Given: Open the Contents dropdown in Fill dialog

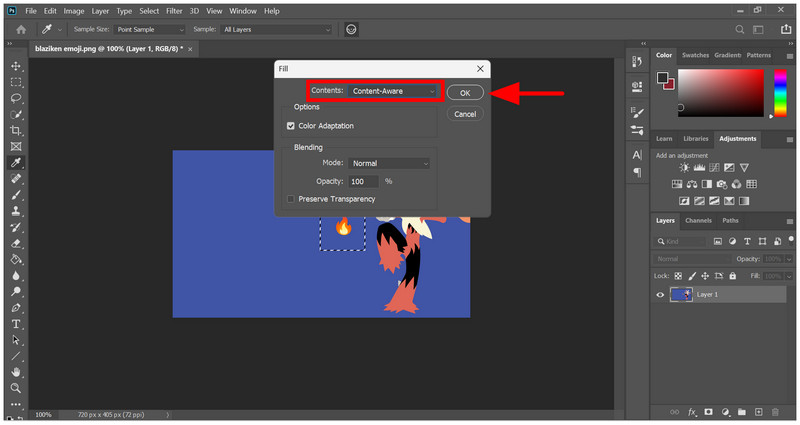Looking at the screenshot, I should tap(392, 91).
